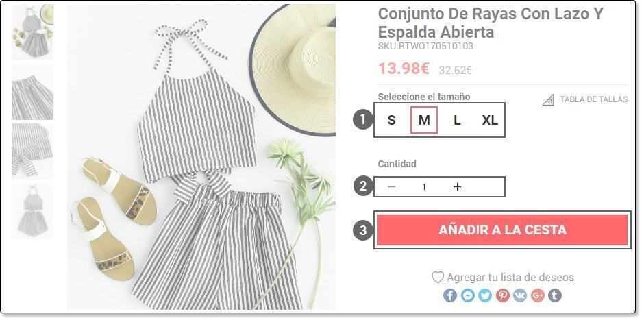Share the product on Tumblr
Screen dimensions: 644x318
coord(555,295)
